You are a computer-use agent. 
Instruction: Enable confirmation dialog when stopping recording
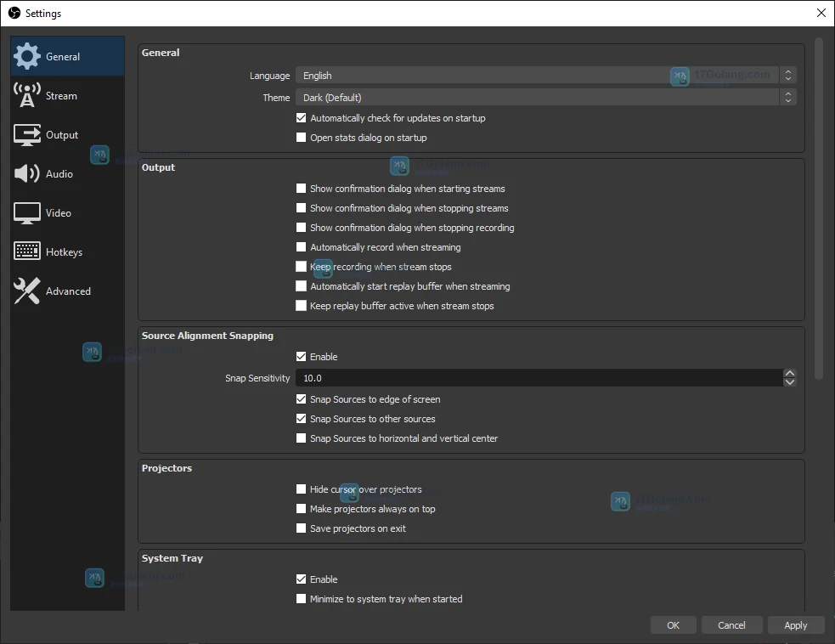click(301, 228)
